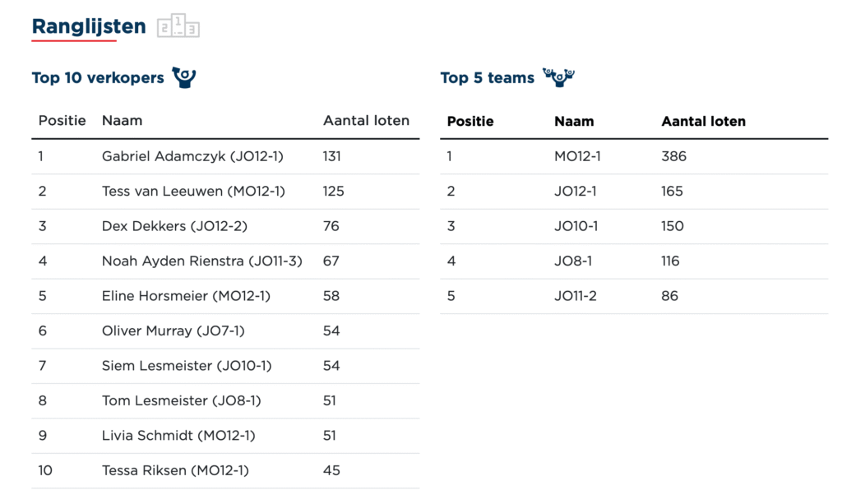The width and height of the screenshot is (842, 504).
Task: Select team MO12-1 in Top 5 teams
Action: click(x=577, y=156)
